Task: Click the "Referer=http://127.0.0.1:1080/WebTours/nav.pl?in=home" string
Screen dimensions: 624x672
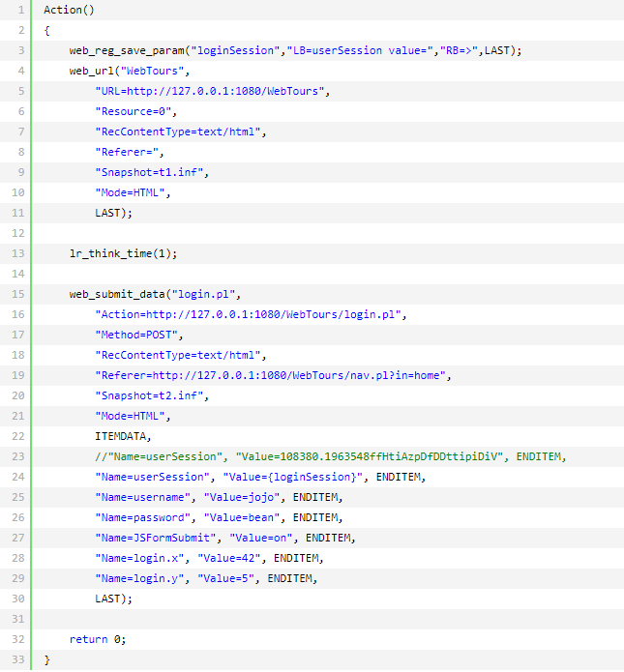Action: (x=270, y=375)
